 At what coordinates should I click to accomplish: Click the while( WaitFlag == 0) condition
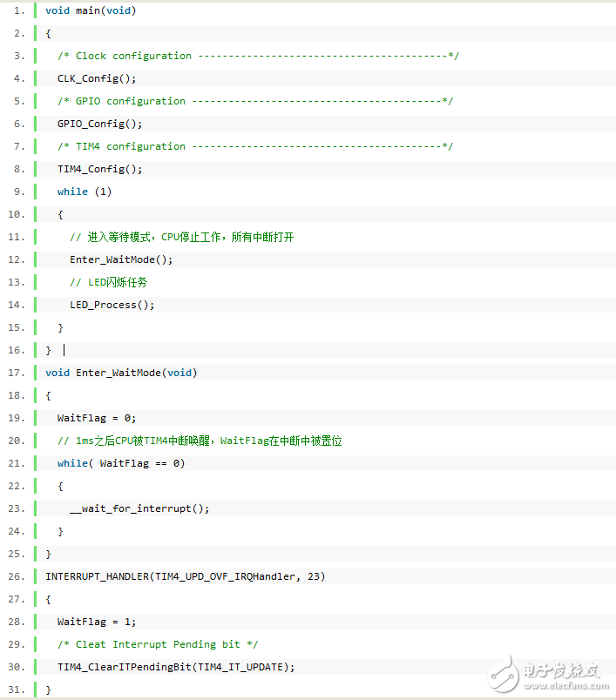pyautogui.click(x=121, y=463)
